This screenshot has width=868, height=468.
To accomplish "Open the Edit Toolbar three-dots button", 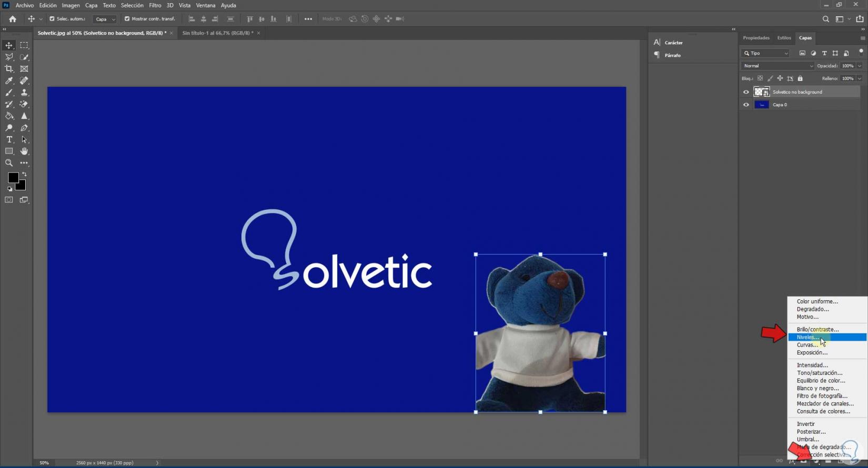I will point(24,163).
